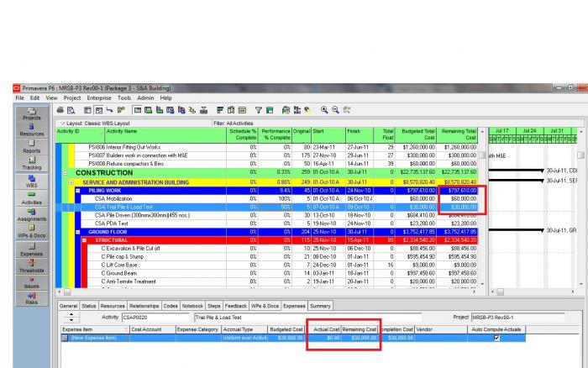Switch to the Notebook details tab

pos(192,306)
